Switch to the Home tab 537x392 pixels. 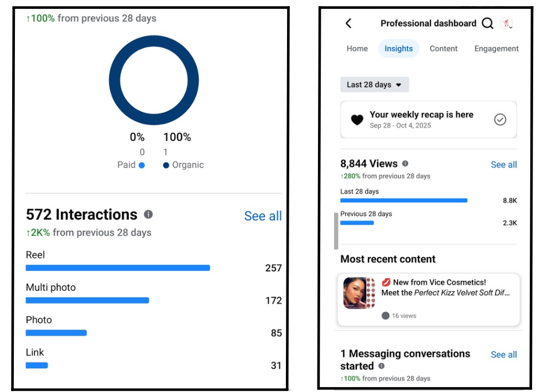pyautogui.click(x=357, y=49)
